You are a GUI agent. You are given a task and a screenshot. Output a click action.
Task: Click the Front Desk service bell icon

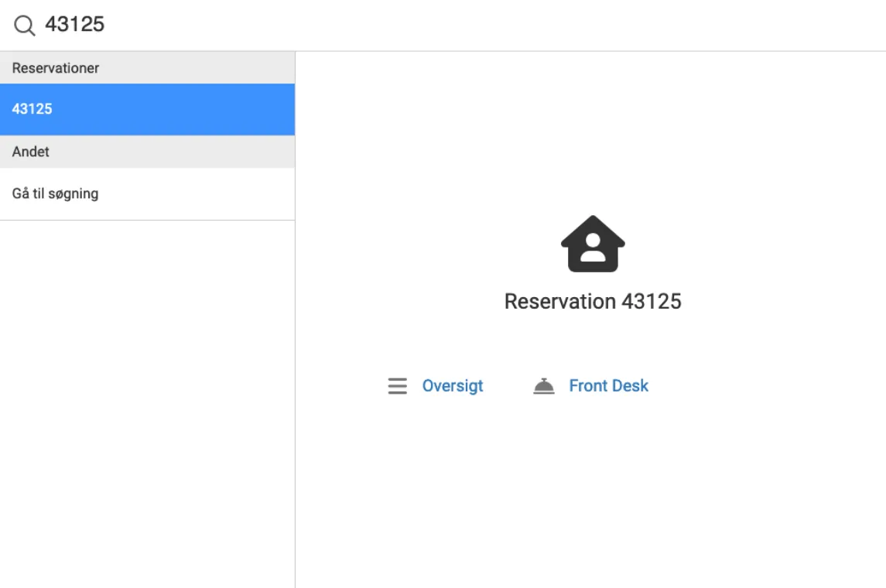(x=544, y=386)
